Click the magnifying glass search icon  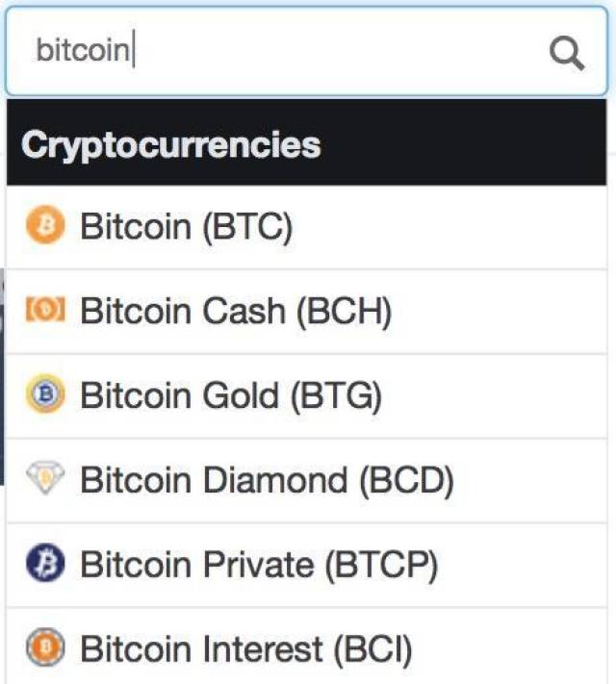pos(567,52)
